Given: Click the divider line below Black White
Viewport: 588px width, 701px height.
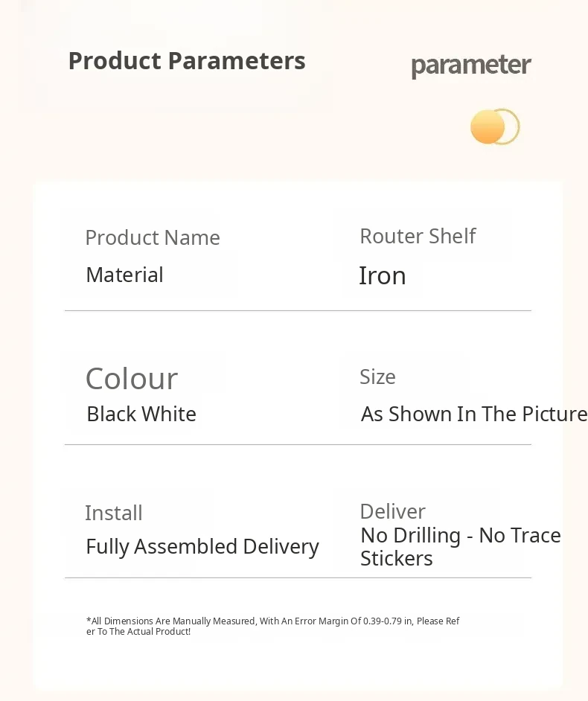Looking at the screenshot, I should point(298,444).
